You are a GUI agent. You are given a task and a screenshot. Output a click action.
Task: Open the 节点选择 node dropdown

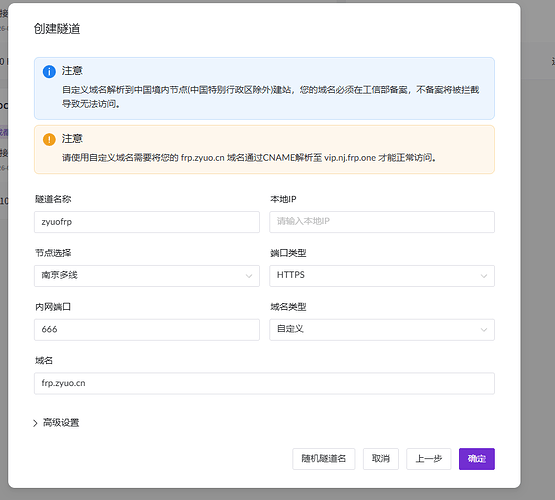pos(147,276)
